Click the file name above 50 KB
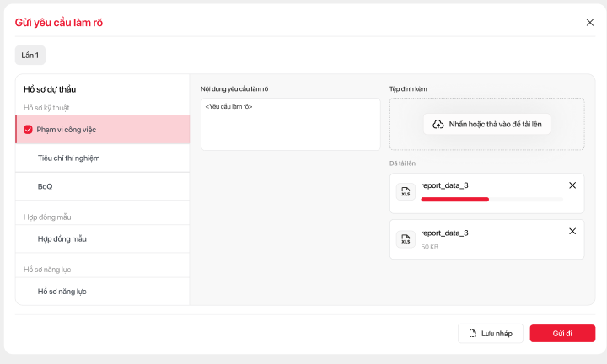The image size is (607, 364). [x=444, y=233]
